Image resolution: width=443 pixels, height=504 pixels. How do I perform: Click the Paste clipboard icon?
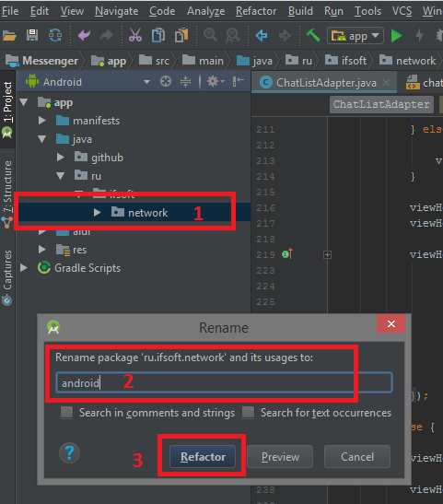pyautogui.click(x=181, y=35)
